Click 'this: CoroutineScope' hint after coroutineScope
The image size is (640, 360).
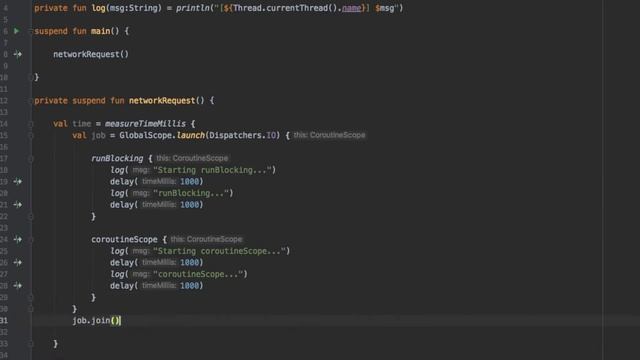tap(206, 239)
